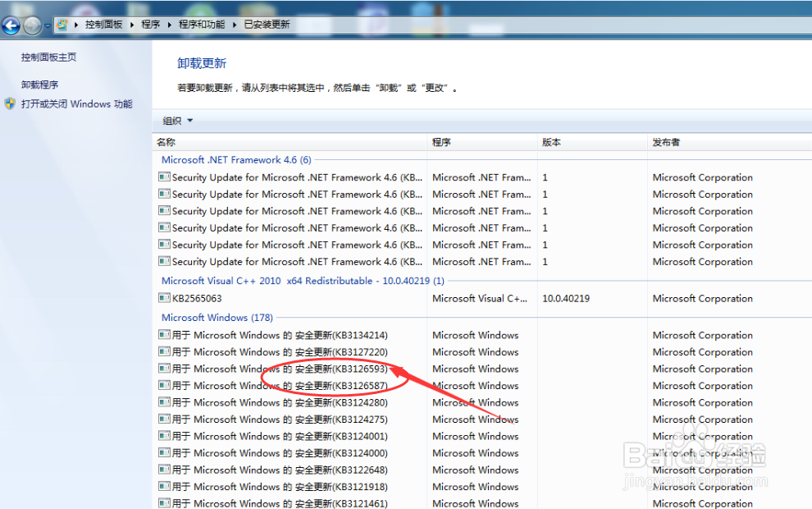Screen dimensions: 812x509
Task: Select security update KB3127220 name
Action: (280, 352)
